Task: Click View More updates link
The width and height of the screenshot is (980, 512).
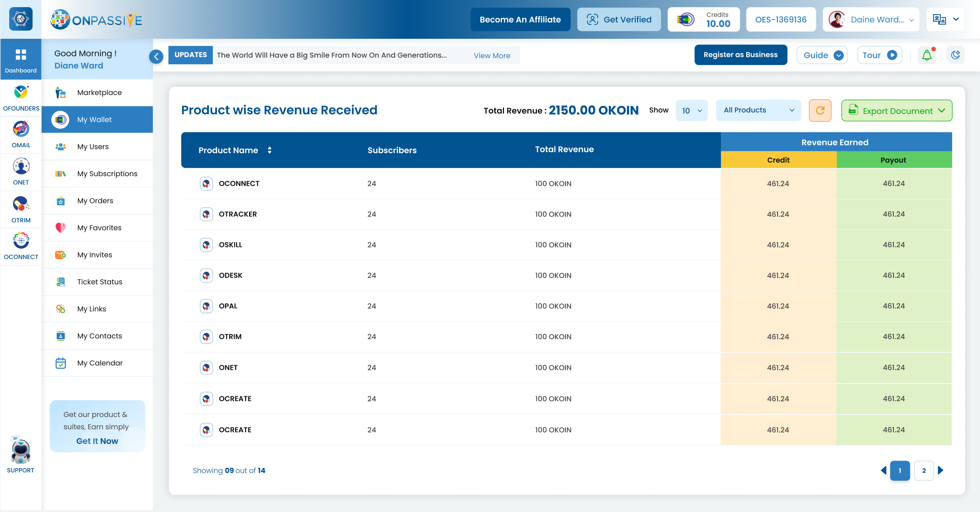Action: 492,55
